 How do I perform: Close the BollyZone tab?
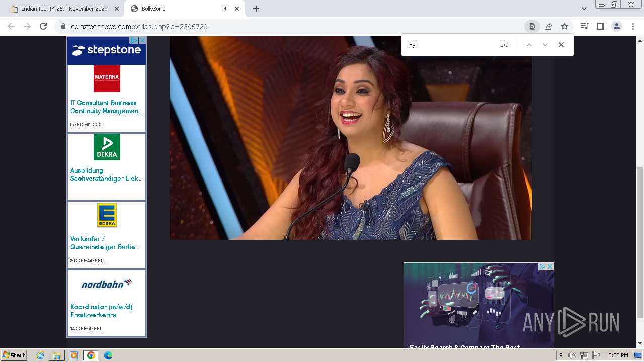coord(237,9)
